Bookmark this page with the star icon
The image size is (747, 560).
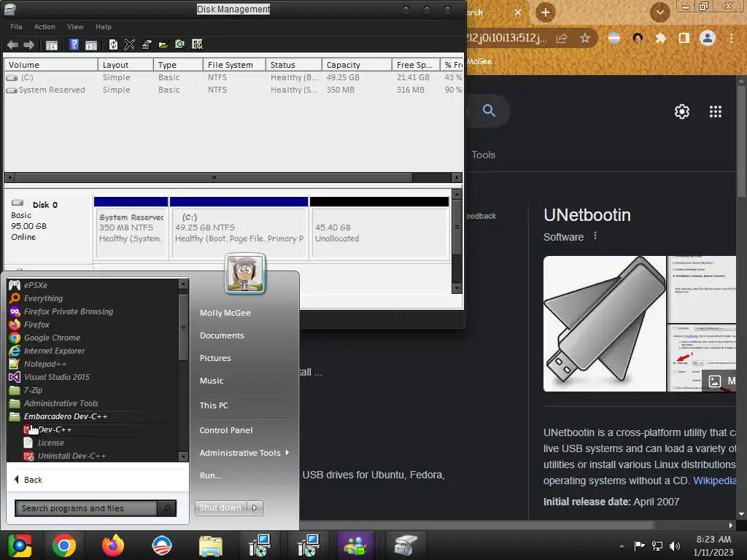click(x=585, y=38)
